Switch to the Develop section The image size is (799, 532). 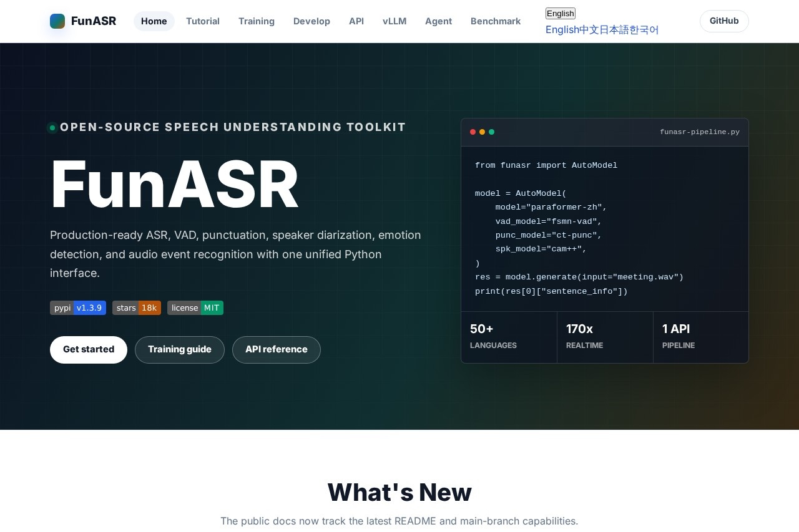[311, 21]
